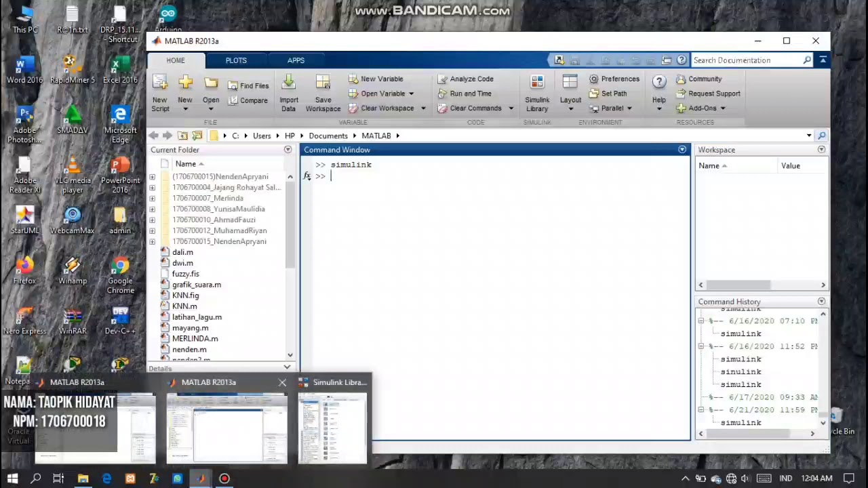This screenshot has width=868, height=488.
Task: Click Analyze Code button
Action: pyautogui.click(x=465, y=79)
